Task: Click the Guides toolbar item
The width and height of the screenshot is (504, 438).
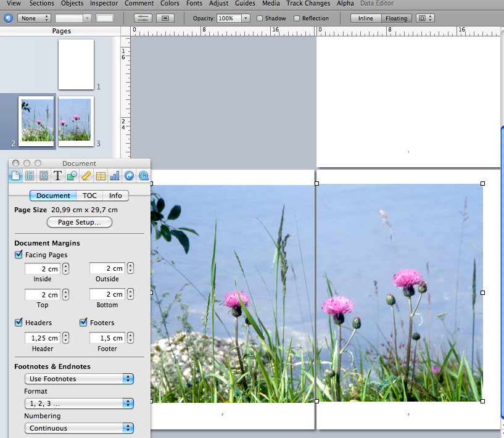Action: tap(245, 4)
